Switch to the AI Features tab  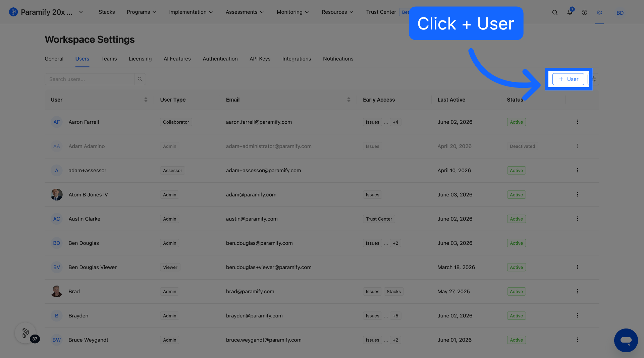(x=177, y=59)
